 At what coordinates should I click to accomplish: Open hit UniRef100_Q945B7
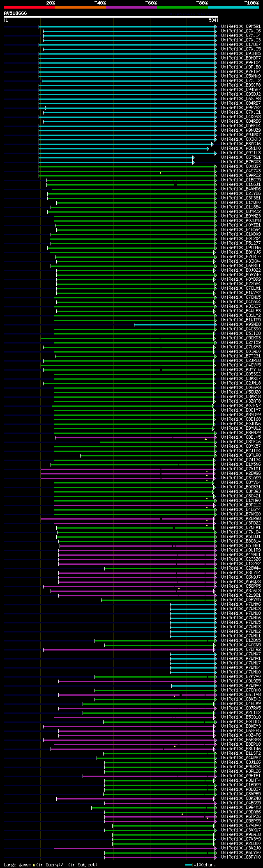[x=241, y=90]
